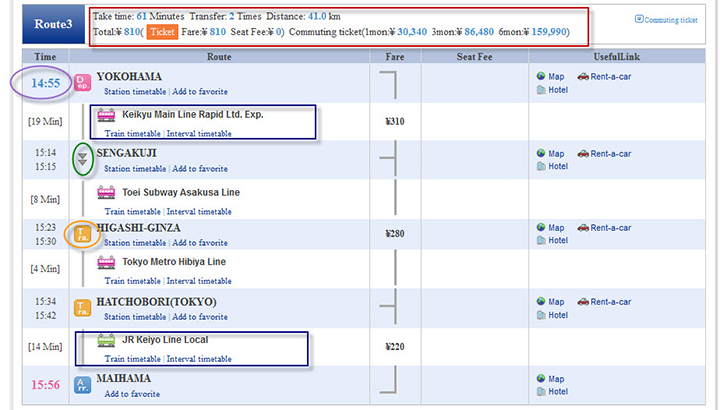Screen dimensions: 720x410
Task: Open Map link for Hatchobori
Action: pyautogui.click(x=556, y=302)
